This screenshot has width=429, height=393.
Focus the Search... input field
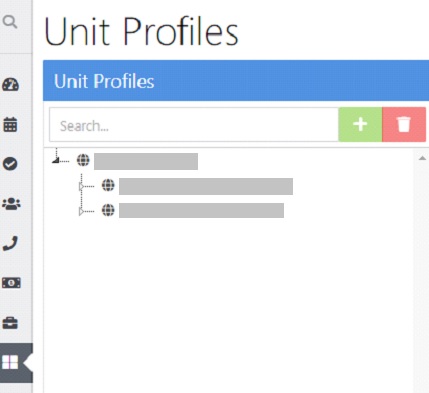[x=194, y=125]
